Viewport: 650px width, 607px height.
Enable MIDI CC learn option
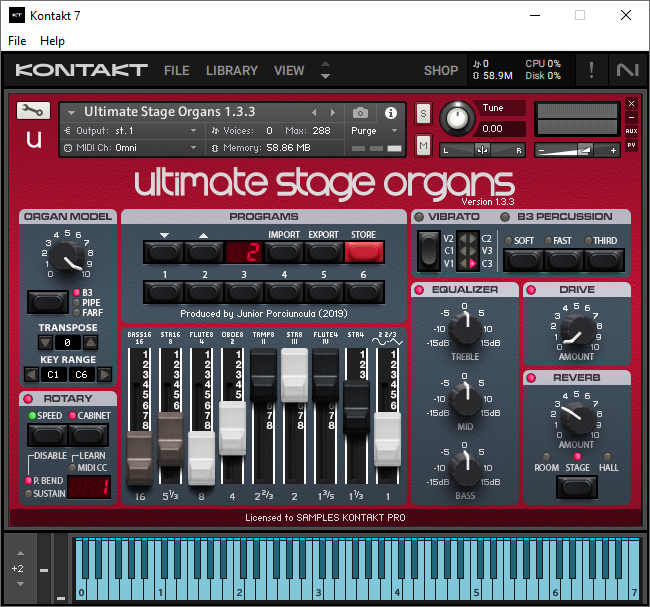tap(73, 468)
